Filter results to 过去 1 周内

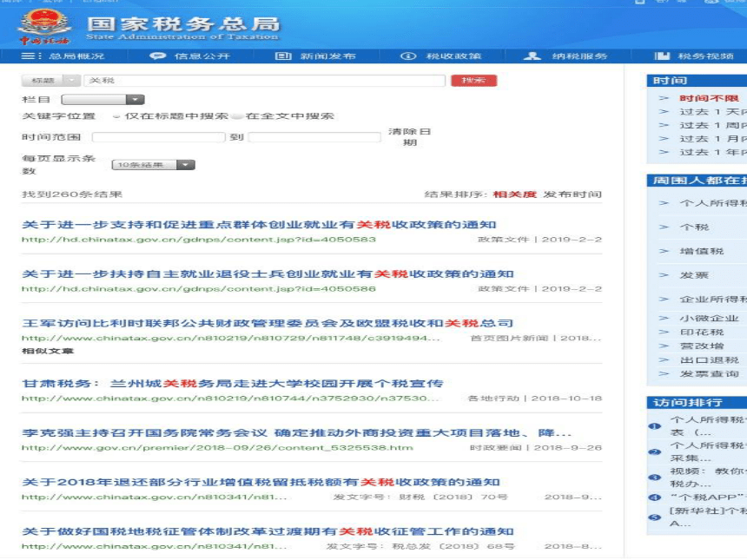[x=713, y=125]
